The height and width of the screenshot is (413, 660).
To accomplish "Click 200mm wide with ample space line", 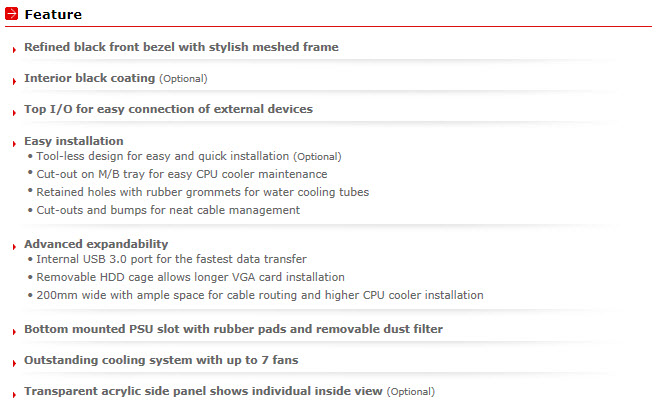I will click(260, 295).
